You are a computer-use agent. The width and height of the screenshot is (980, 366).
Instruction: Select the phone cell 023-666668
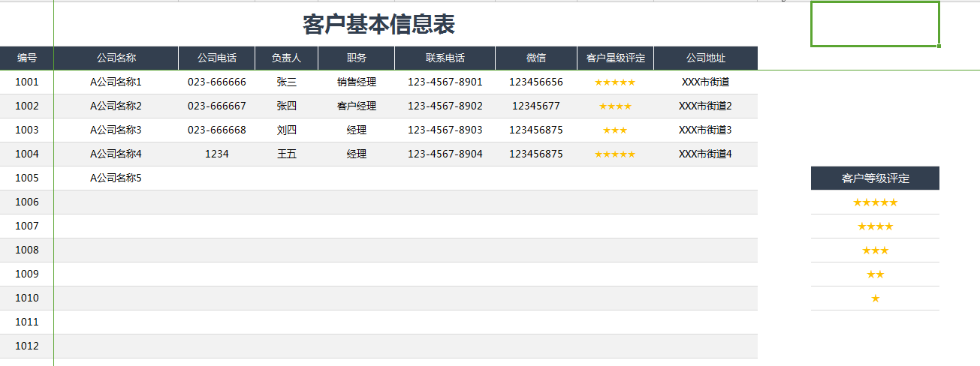217,130
